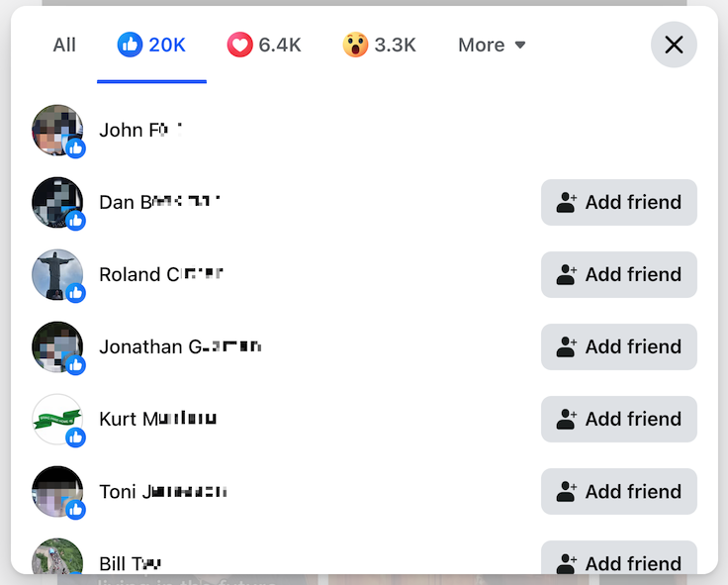Open John's profile picture
Image resolution: width=728 pixels, height=585 pixels.
pyautogui.click(x=57, y=130)
